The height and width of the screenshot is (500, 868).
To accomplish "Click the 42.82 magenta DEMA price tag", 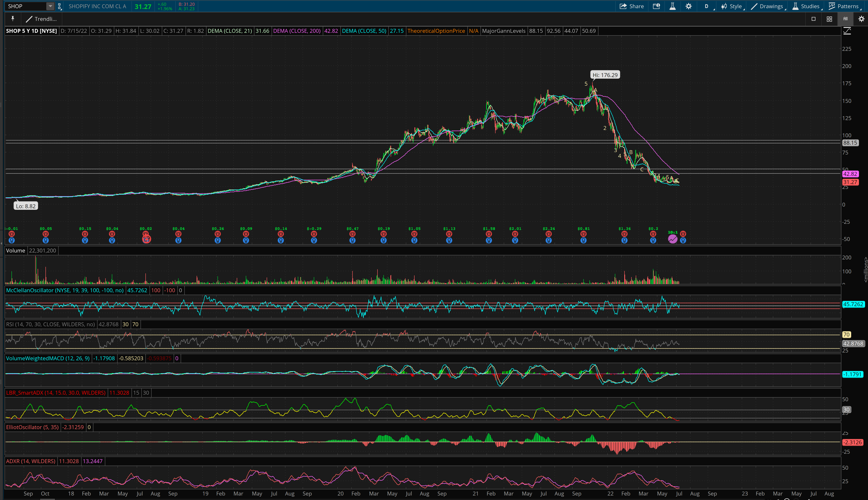I will (x=850, y=174).
